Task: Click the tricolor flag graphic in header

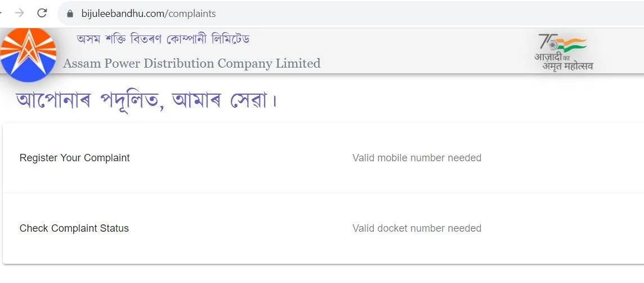Action: point(571,44)
